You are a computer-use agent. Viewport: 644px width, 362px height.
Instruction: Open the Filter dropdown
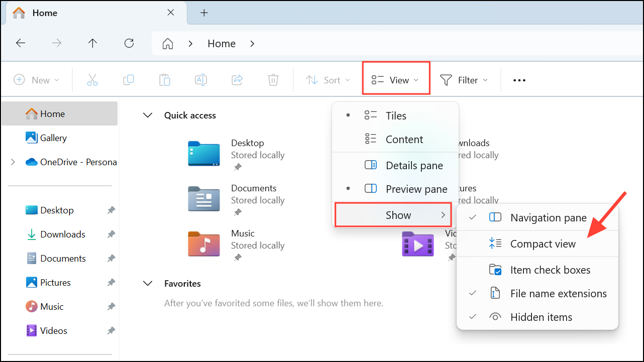(464, 79)
